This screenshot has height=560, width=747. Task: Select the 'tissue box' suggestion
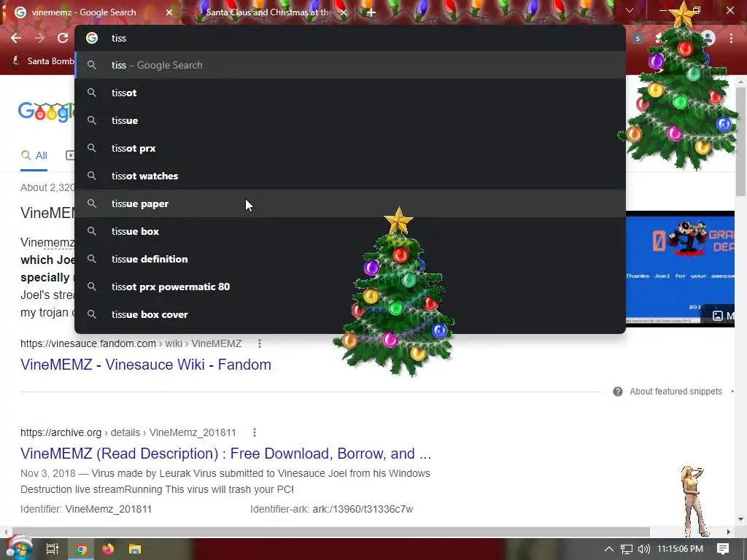[x=350, y=231]
